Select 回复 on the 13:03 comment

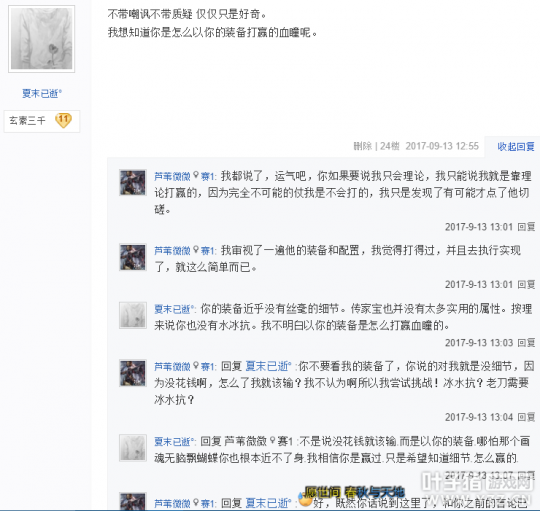click(x=526, y=343)
